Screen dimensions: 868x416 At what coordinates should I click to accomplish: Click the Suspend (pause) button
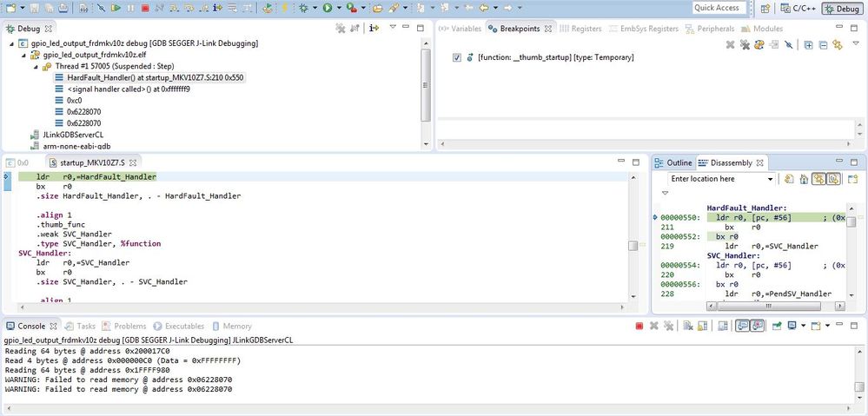[130, 8]
